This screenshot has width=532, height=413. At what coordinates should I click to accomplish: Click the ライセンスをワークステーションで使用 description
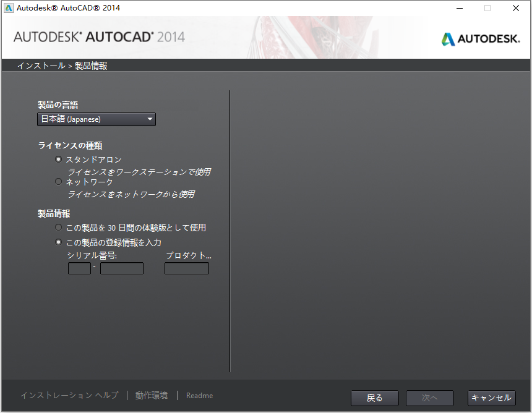[139, 172]
